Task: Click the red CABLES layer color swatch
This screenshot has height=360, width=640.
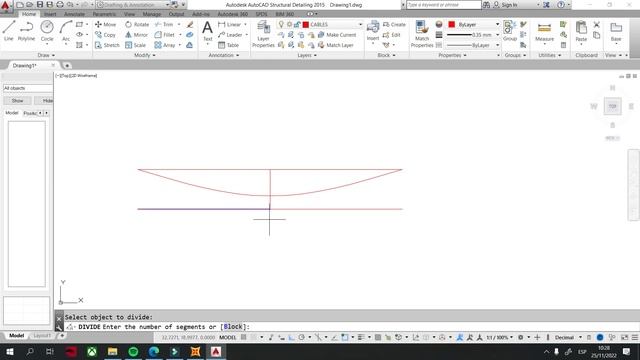Action: click(306, 24)
